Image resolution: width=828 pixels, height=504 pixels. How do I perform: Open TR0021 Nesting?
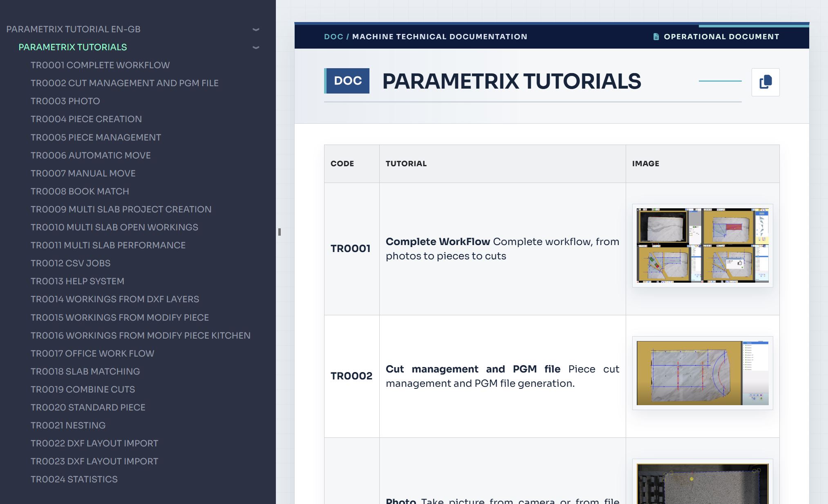click(x=68, y=426)
